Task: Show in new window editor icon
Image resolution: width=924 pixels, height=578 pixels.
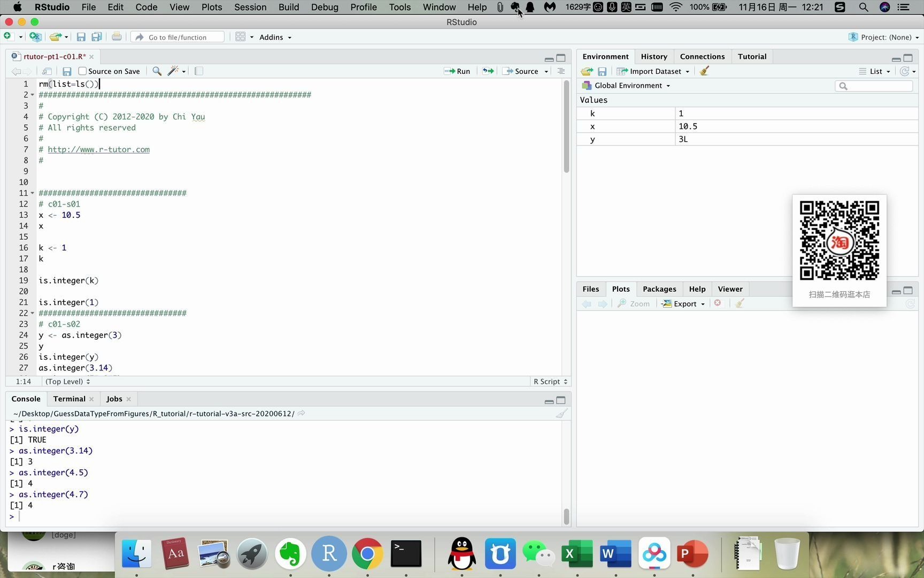Action: click(x=47, y=71)
